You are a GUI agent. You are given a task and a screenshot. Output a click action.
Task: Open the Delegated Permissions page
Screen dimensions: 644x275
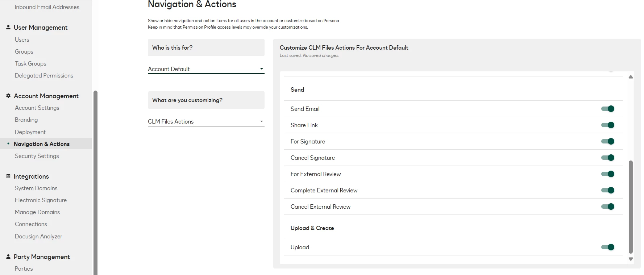(44, 75)
